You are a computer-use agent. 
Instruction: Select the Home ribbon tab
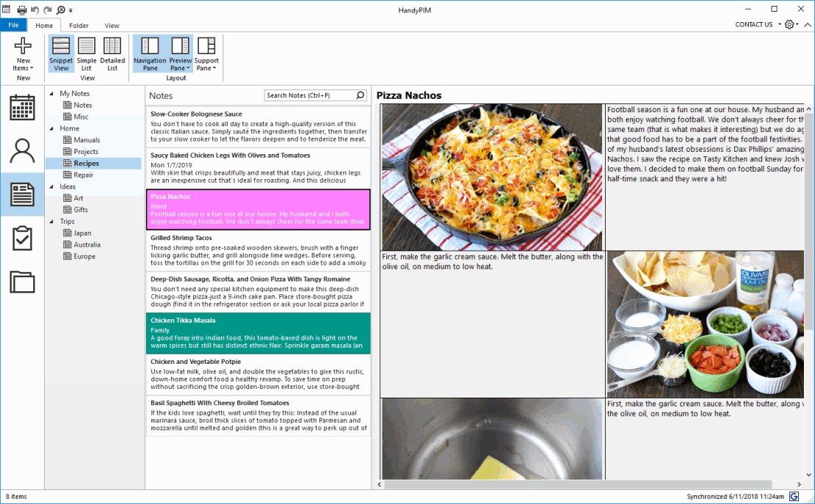point(44,26)
